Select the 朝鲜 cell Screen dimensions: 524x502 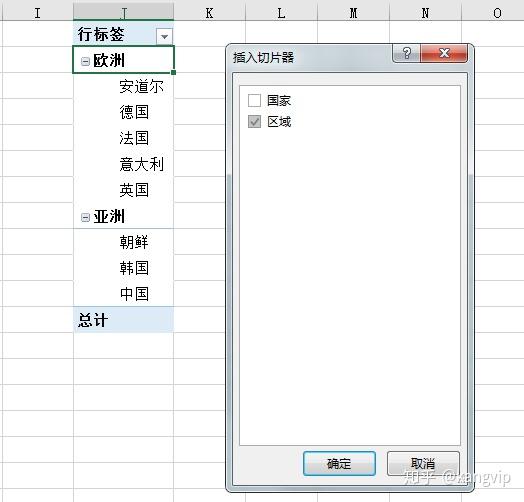pyautogui.click(x=123, y=242)
